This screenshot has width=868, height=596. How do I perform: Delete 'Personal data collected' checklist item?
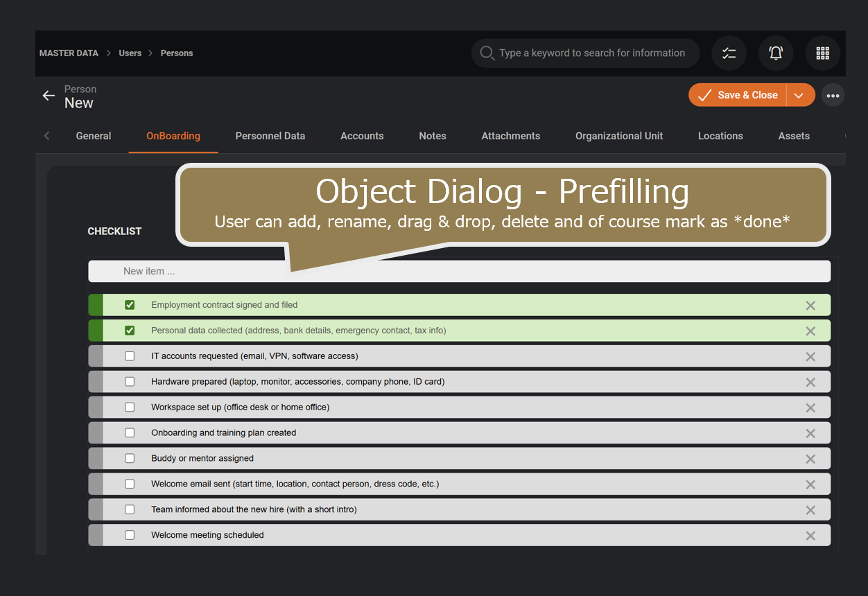coord(810,331)
